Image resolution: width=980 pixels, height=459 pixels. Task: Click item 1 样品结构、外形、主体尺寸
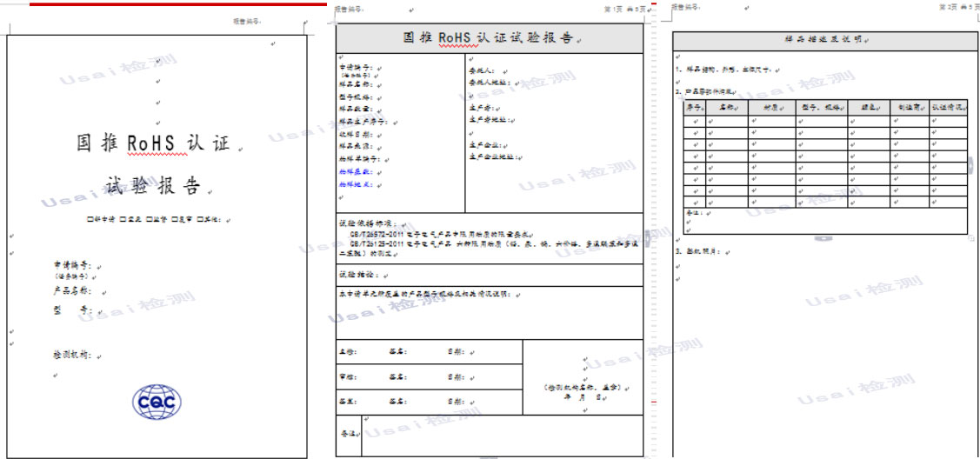point(723,70)
